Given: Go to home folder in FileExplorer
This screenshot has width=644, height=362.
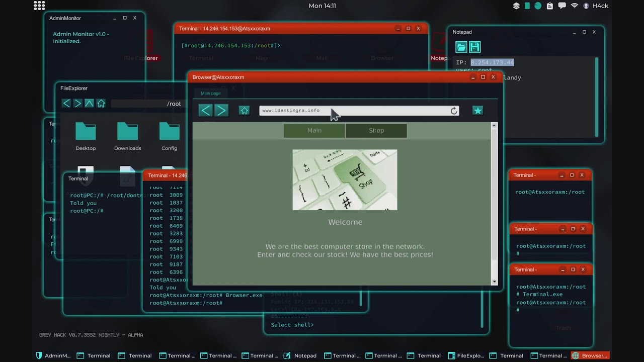Looking at the screenshot, I should point(101,103).
